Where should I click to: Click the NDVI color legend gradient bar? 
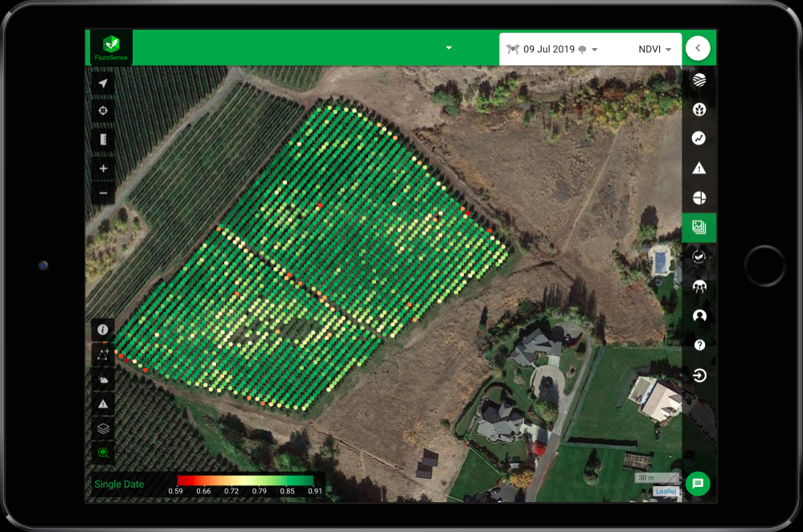point(245,481)
